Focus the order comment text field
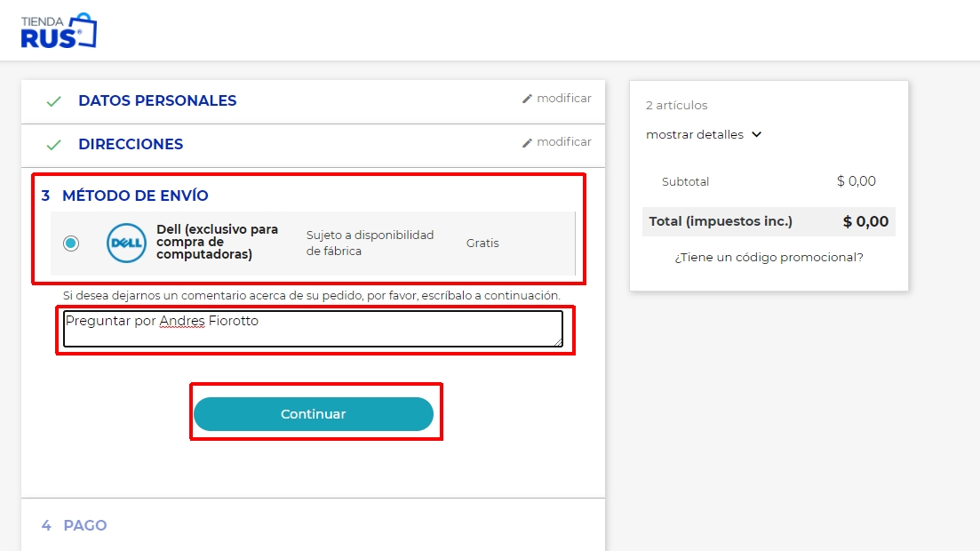980x551 pixels. 313,328
